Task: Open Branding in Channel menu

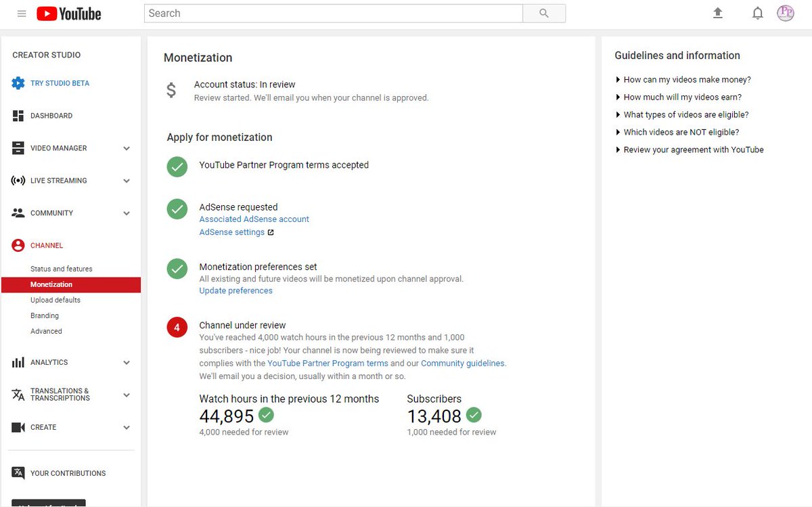Action: (x=45, y=315)
